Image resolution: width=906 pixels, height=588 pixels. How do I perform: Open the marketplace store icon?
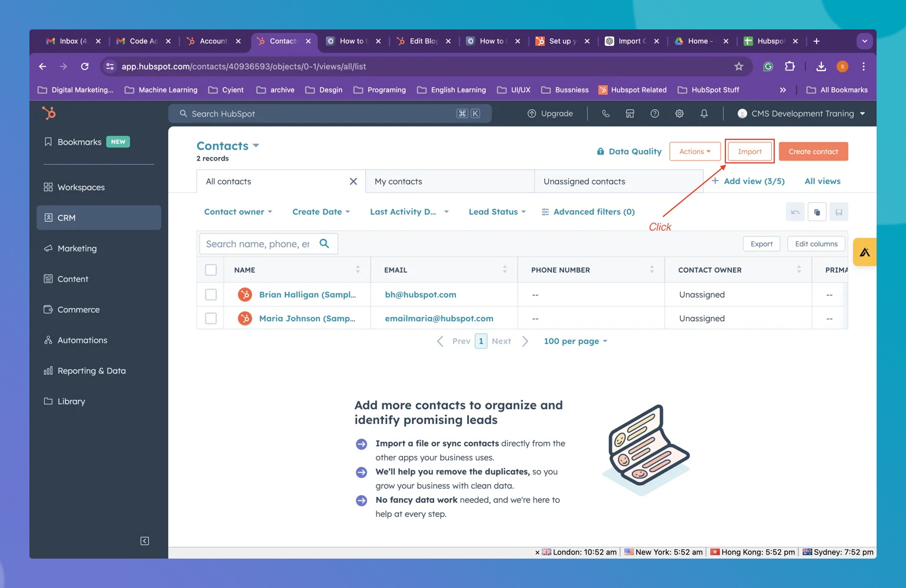coord(629,113)
